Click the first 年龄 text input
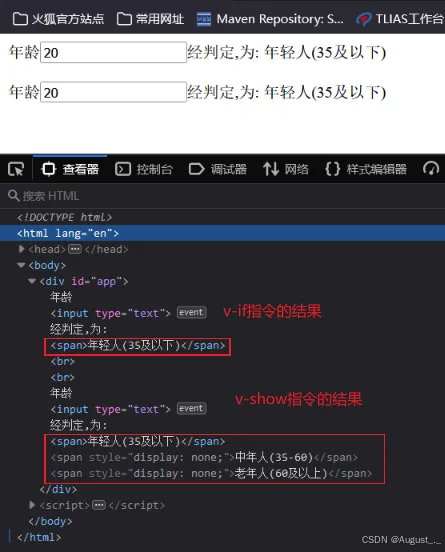The width and height of the screenshot is (445, 552). 113,52
